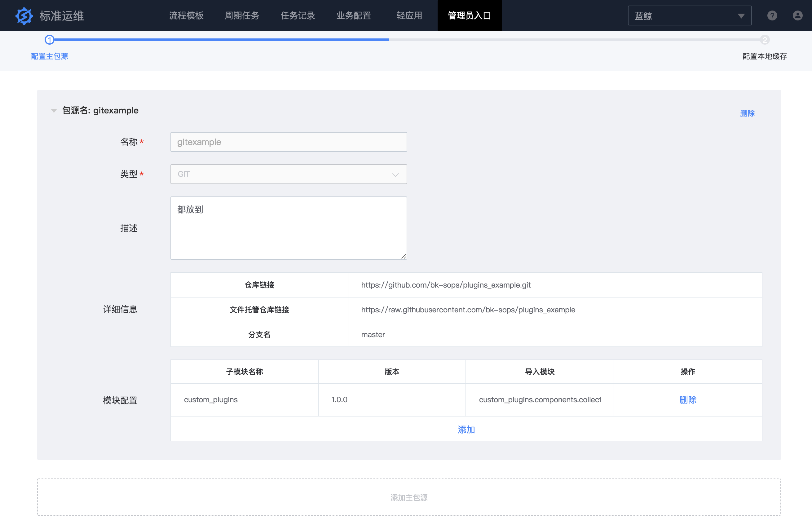The width and height of the screenshot is (812, 520).
Task: Click the 配置本地缓存 step label
Action: point(765,56)
